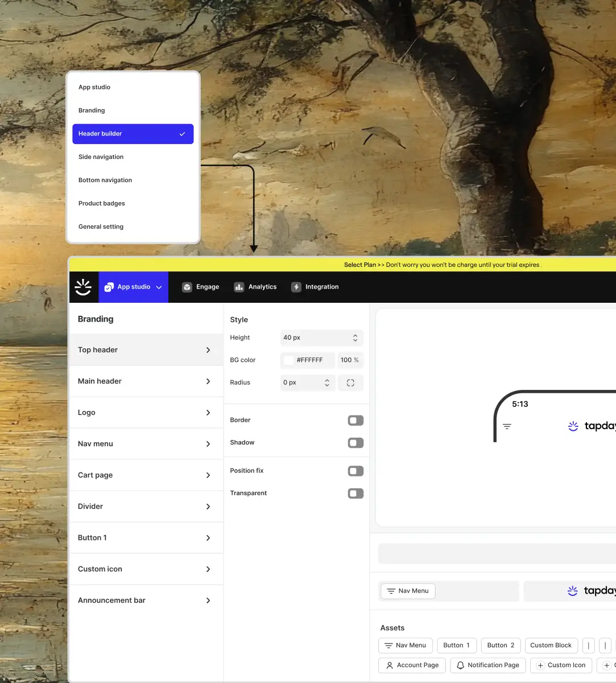Select Bottom navigation menu item
This screenshot has height=683, width=616.
click(133, 180)
